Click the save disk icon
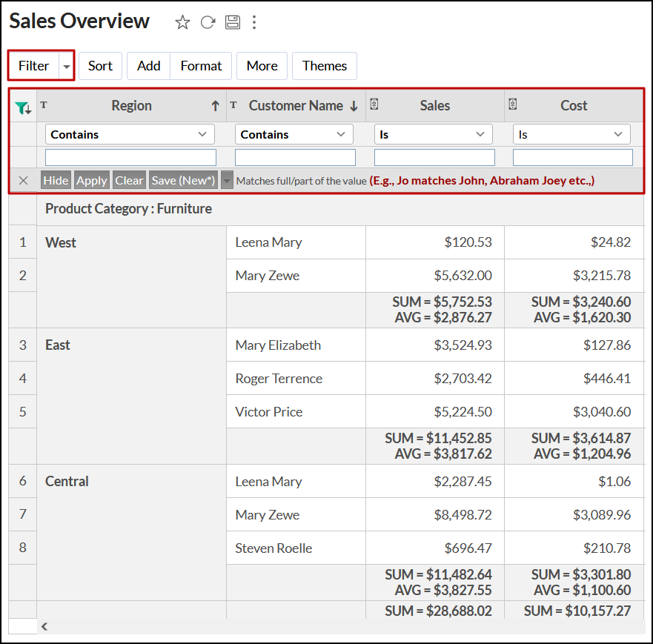This screenshot has height=644, width=653. (x=233, y=22)
